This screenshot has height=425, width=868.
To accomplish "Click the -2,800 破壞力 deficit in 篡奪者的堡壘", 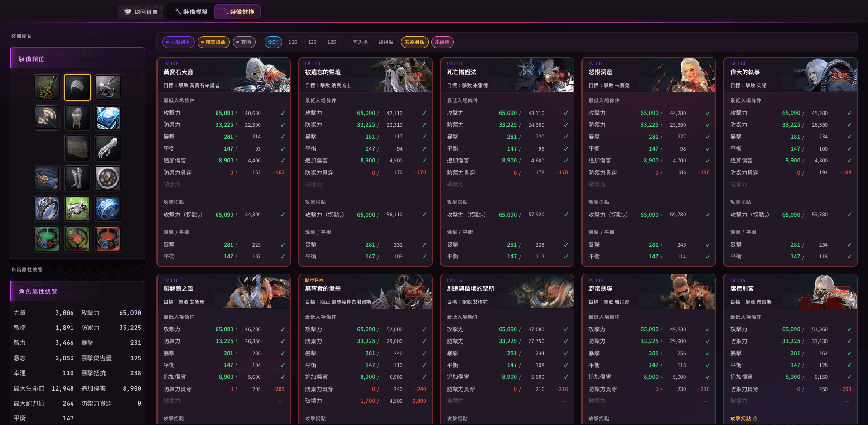I will pyautogui.click(x=417, y=401).
